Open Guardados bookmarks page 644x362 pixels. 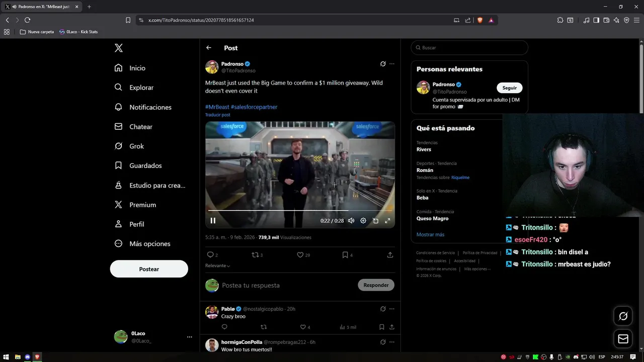[138, 165]
